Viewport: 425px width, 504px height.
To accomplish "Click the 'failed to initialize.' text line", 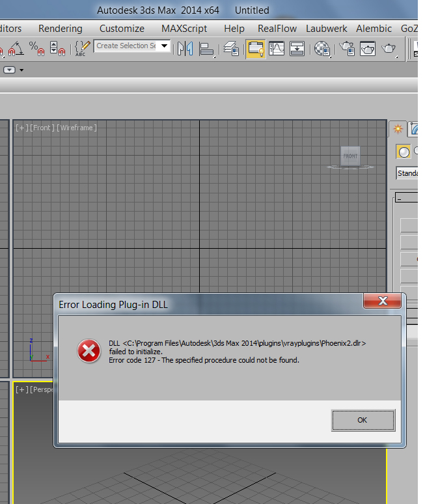I will tap(135, 352).
